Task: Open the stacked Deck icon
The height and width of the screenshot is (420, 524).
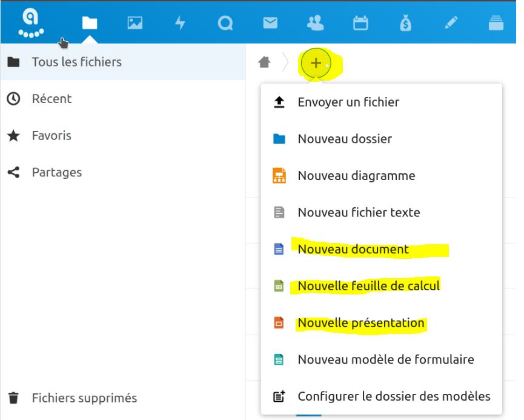Action: point(496,24)
